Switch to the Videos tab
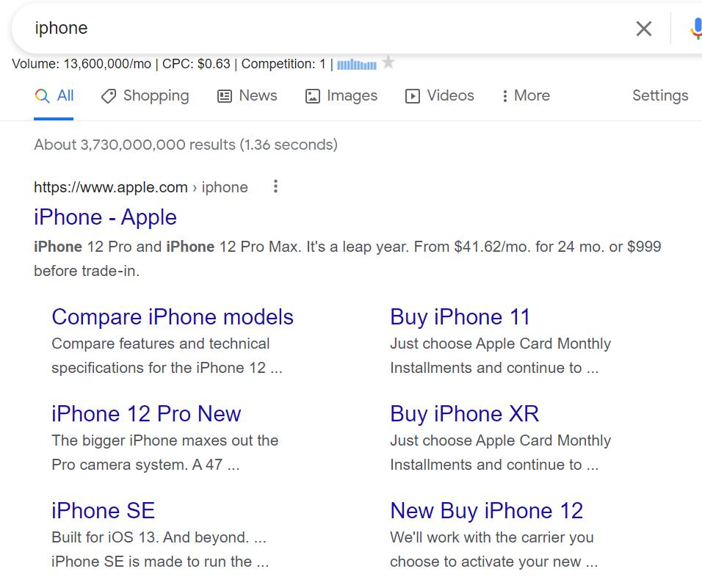This screenshot has width=702, height=588. pos(439,95)
